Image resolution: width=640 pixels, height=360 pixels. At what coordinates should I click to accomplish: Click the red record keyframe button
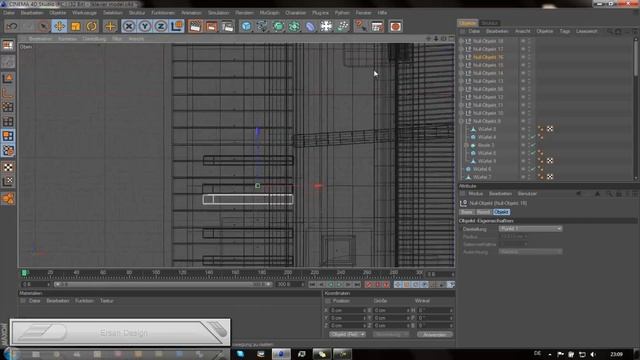point(369,284)
